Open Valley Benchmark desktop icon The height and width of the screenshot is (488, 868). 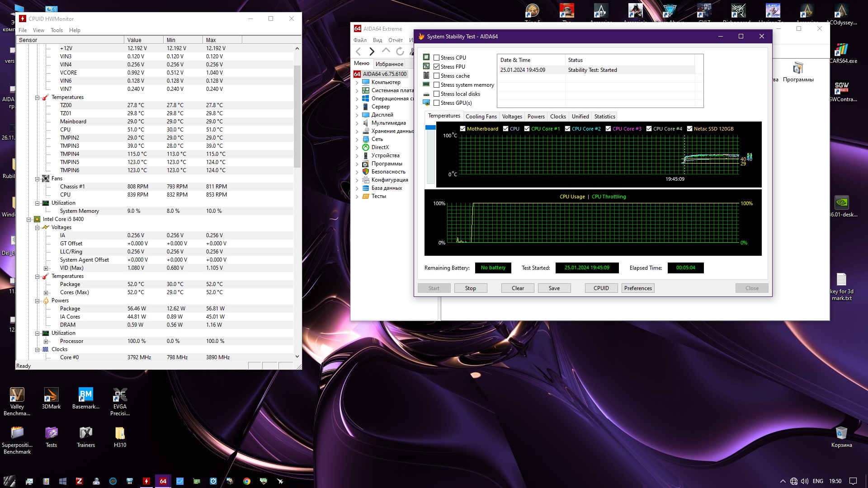click(17, 395)
